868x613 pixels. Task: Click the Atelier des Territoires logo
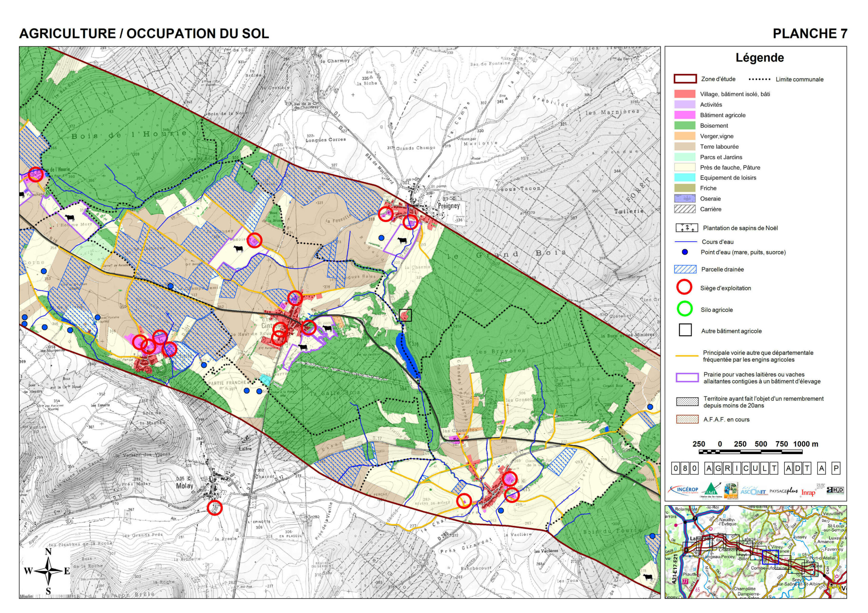click(711, 491)
